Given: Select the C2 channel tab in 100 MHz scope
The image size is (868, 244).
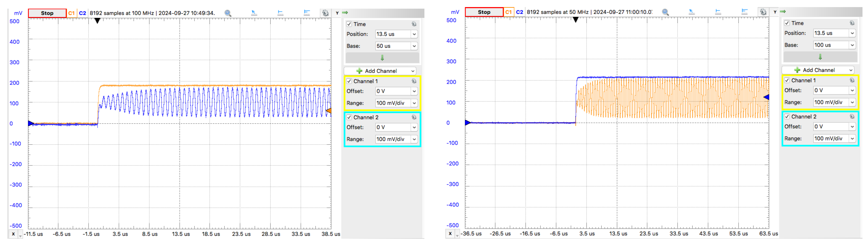Looking at the screenshot, I should tap(83, 13).
